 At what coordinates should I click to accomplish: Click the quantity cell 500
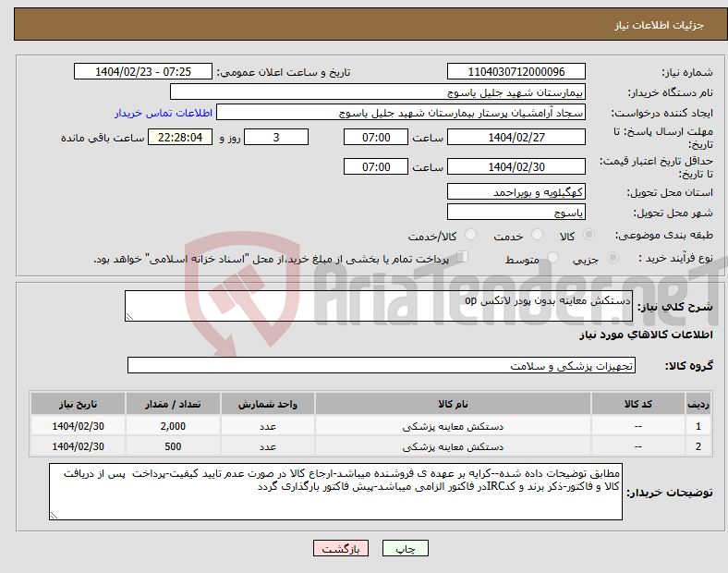coord(173,446)
